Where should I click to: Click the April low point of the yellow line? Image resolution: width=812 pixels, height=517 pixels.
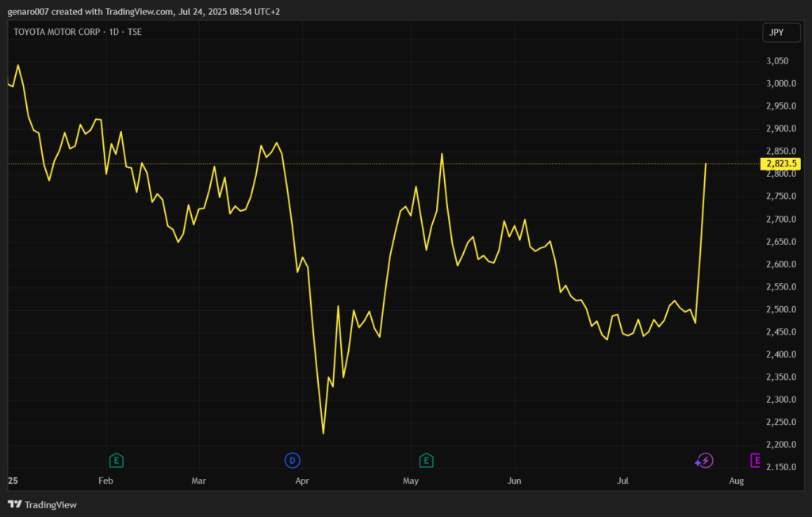click(x=324, y=433)
